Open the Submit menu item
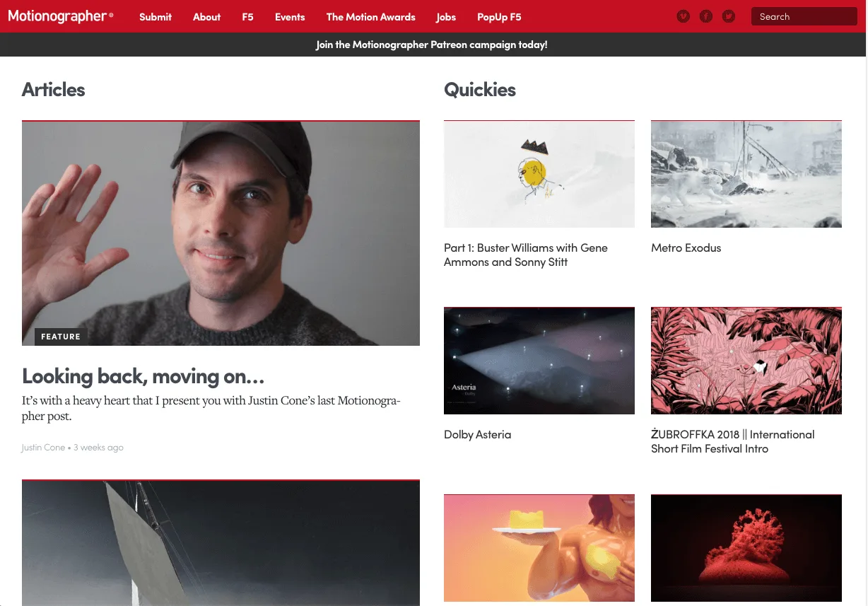 [156, 17]
